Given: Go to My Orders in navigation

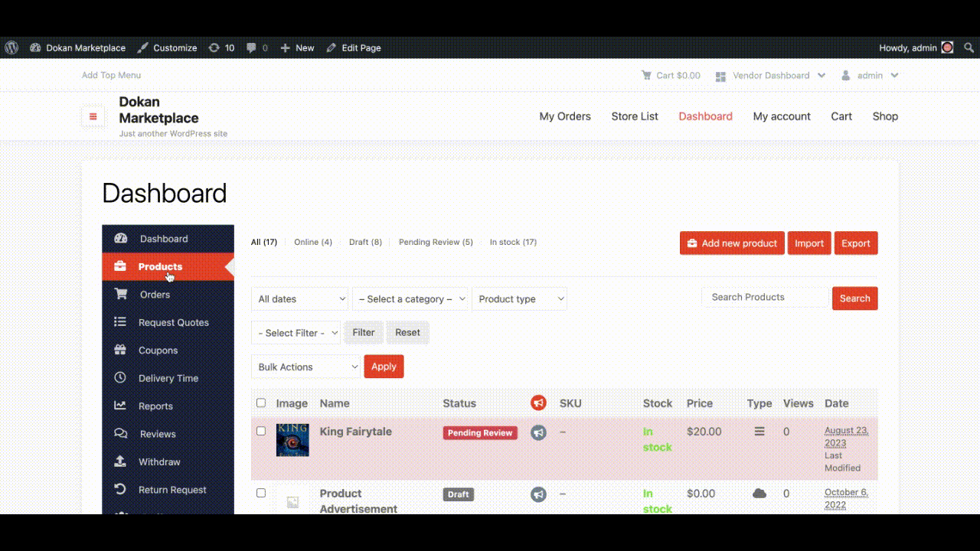Looking at the screenshot, I should [x=565, y=116].
